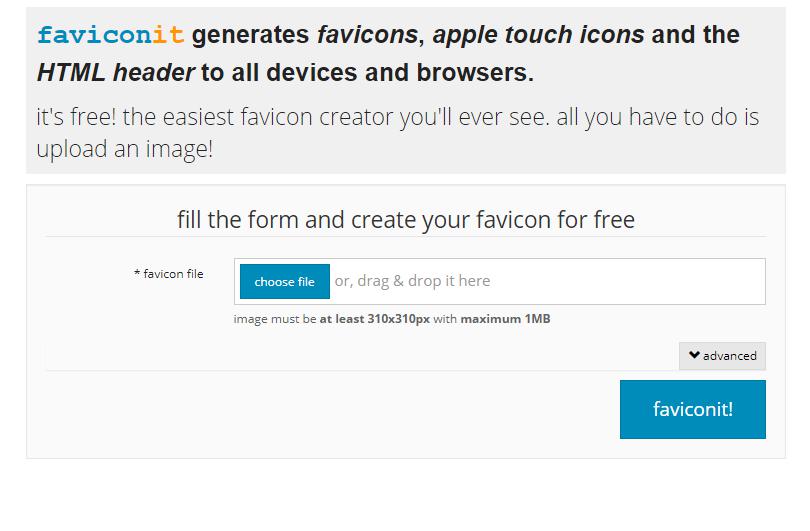Click "upload an image!" in the tagline
Image resolution: width=810 pixels, height=531 pixels.
click(124, 149)
